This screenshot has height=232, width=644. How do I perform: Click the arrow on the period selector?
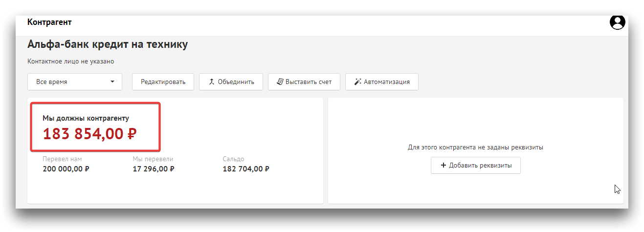[x=112, y=82]
